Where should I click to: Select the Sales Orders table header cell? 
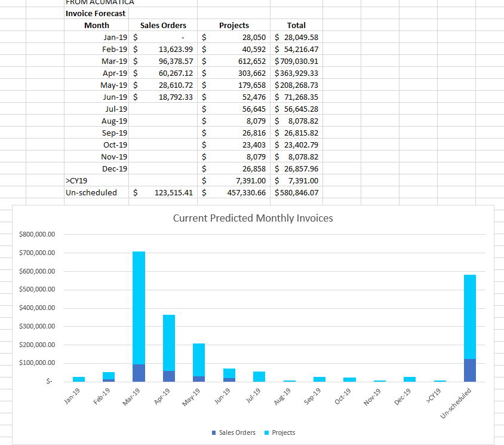pyautogui.click(x=163, y=25)
